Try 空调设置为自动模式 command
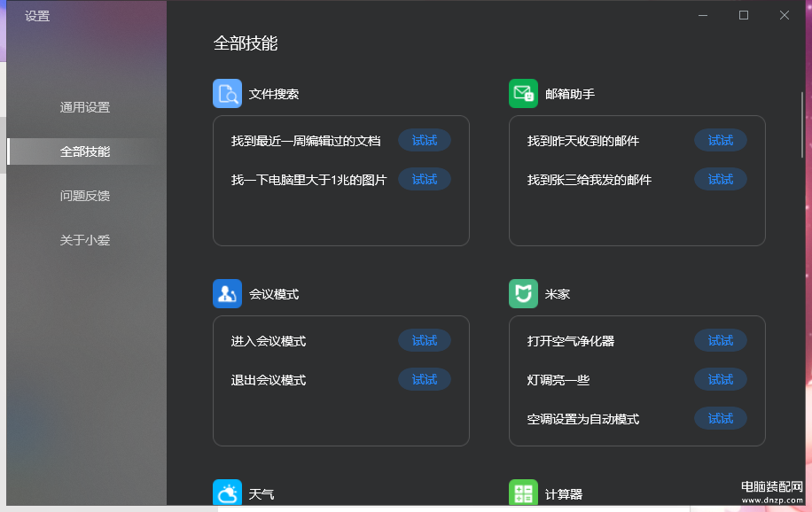The height and width of the screenshot is (512, 812). 720,419
